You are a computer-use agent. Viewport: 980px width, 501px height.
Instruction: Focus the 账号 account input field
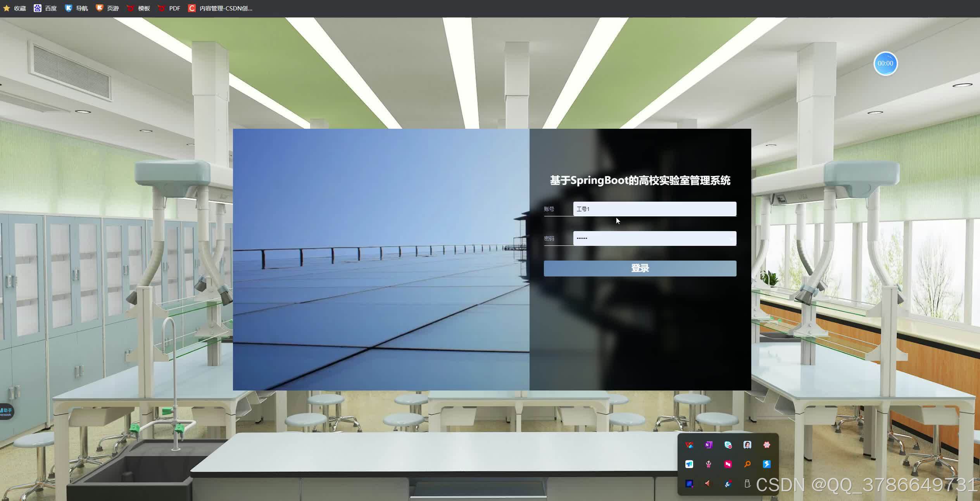(654, 209)
